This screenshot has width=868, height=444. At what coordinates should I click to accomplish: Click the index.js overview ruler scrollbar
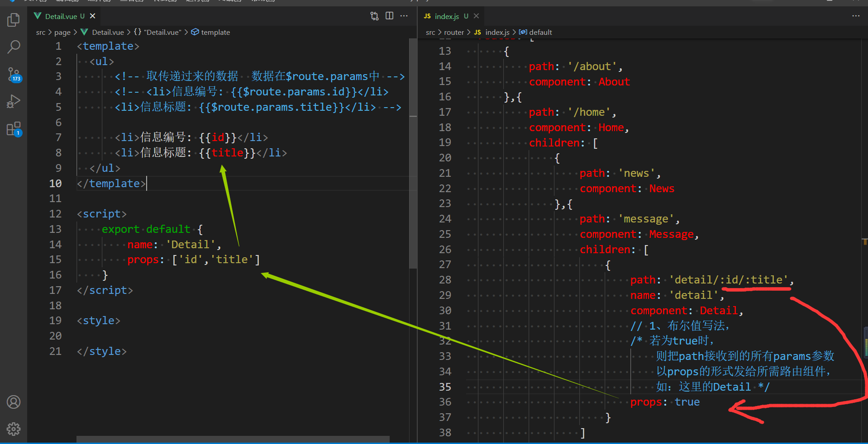point(864,240)
